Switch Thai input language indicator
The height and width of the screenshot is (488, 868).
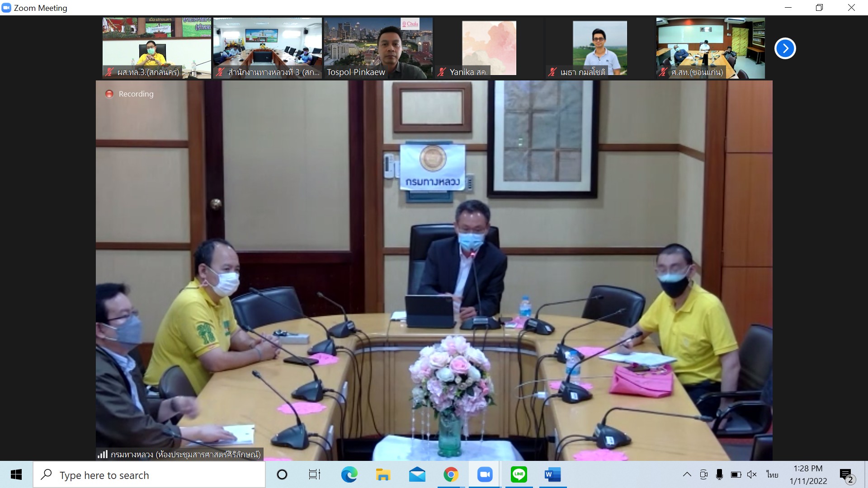point(772,474)
